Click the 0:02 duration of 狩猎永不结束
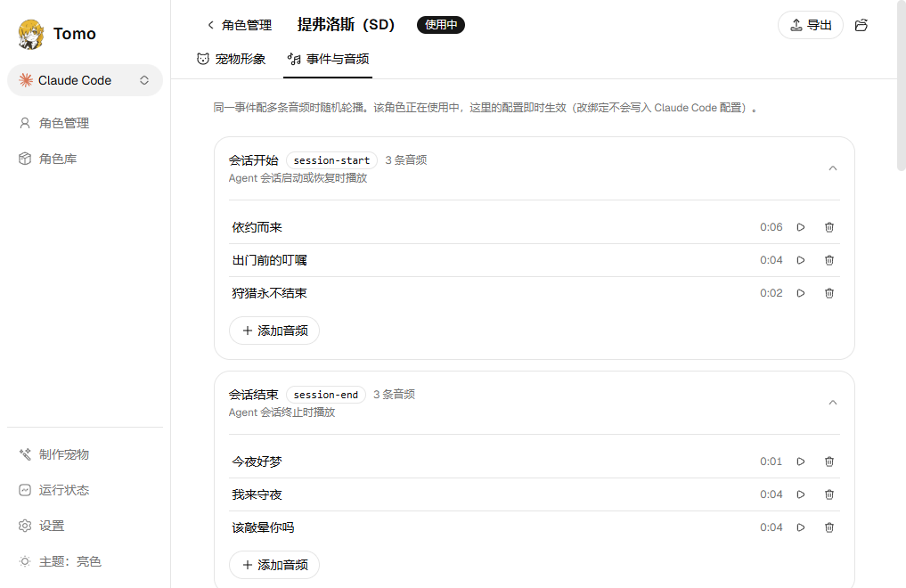 tap(771, 293)
